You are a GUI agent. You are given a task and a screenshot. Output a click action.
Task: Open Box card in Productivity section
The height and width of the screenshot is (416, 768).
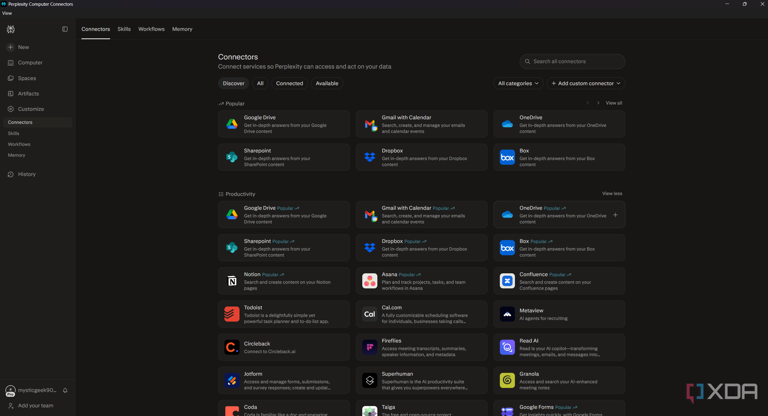(559, 248)
